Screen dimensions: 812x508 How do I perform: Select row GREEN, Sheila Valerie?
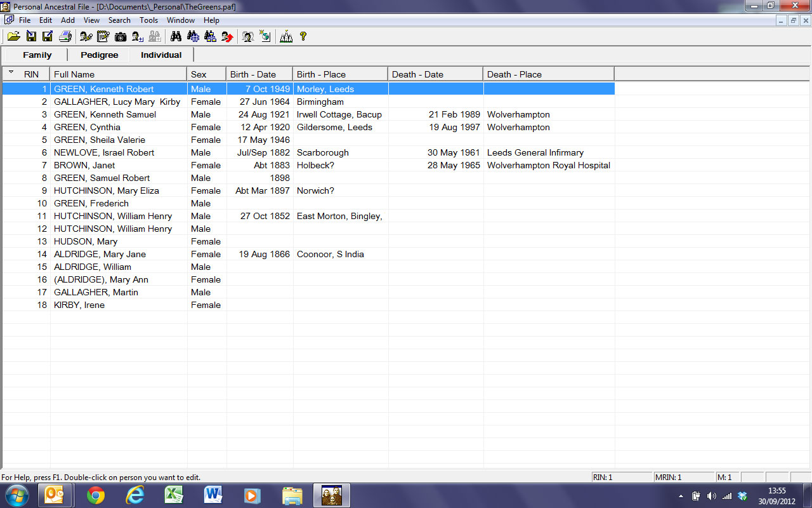[x=308, y=140]
